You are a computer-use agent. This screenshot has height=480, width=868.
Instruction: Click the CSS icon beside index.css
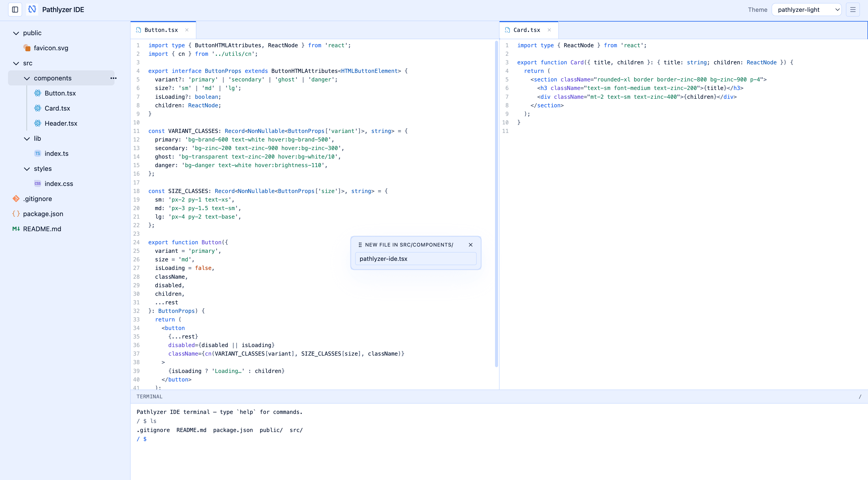click(x=38, y=184)
